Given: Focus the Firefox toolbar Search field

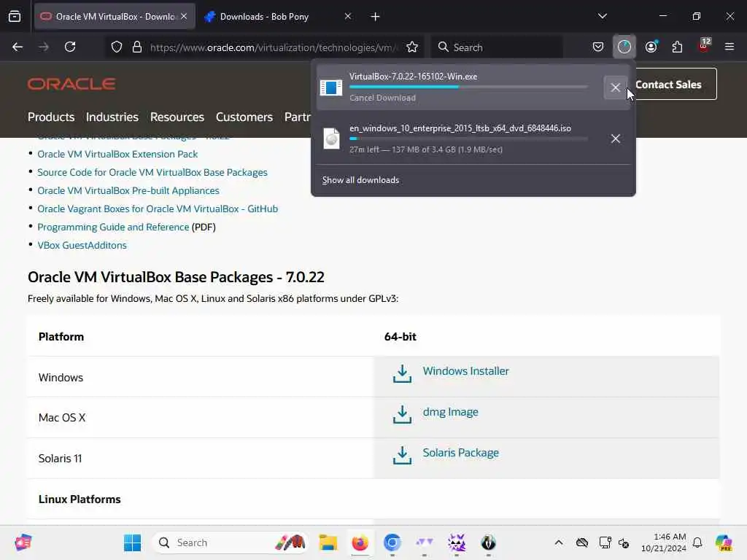Looking at the screenshot, I should [497, 47].
